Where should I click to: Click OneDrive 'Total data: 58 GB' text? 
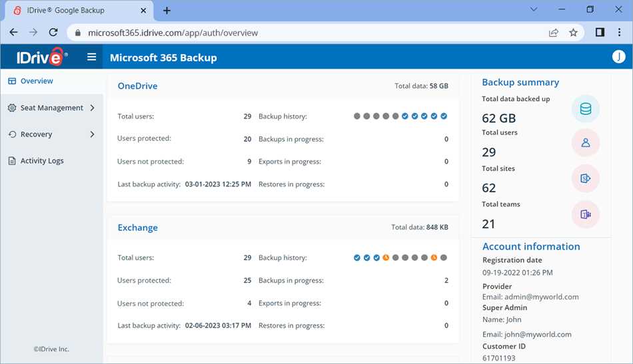[x=421, y=86]
